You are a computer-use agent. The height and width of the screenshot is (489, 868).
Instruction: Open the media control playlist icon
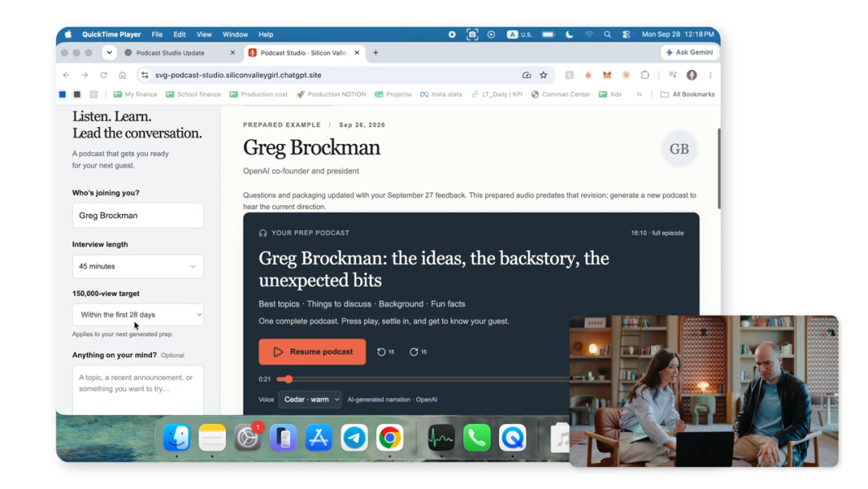[673, 75]
